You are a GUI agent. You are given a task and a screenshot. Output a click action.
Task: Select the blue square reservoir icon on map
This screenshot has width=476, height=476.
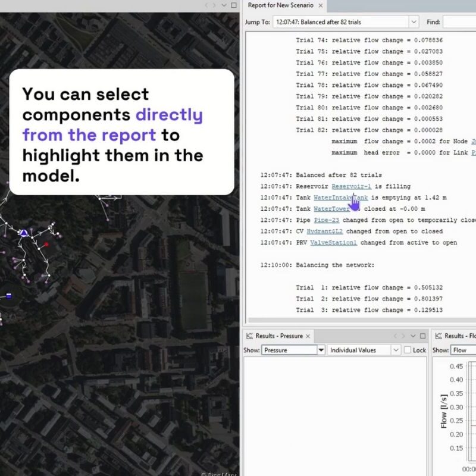coord(9,296)
